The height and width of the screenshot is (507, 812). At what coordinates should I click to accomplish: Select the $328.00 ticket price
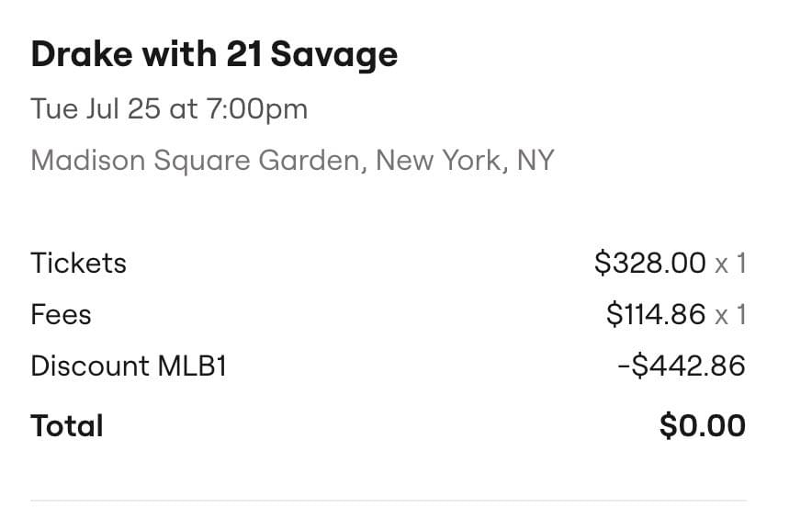[650, 264]
